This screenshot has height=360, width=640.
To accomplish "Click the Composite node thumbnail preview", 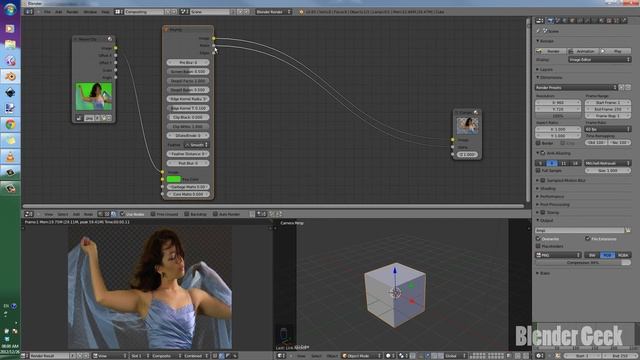I will (467, 126).
